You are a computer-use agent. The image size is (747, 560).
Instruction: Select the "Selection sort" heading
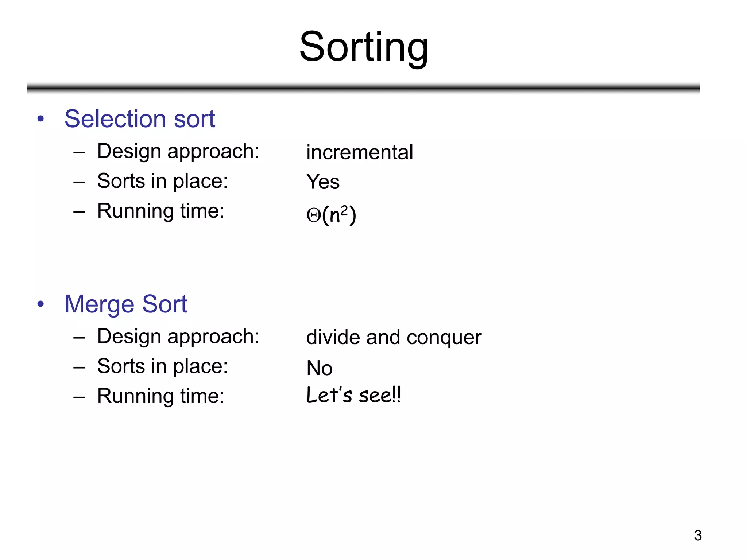point(140,119)
